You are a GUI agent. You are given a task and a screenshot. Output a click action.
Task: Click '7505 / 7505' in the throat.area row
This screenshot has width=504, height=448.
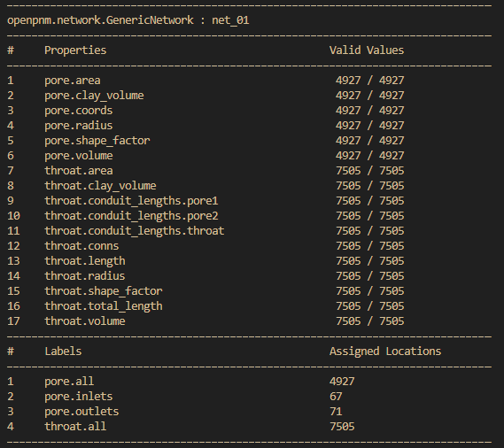point(369,171)
